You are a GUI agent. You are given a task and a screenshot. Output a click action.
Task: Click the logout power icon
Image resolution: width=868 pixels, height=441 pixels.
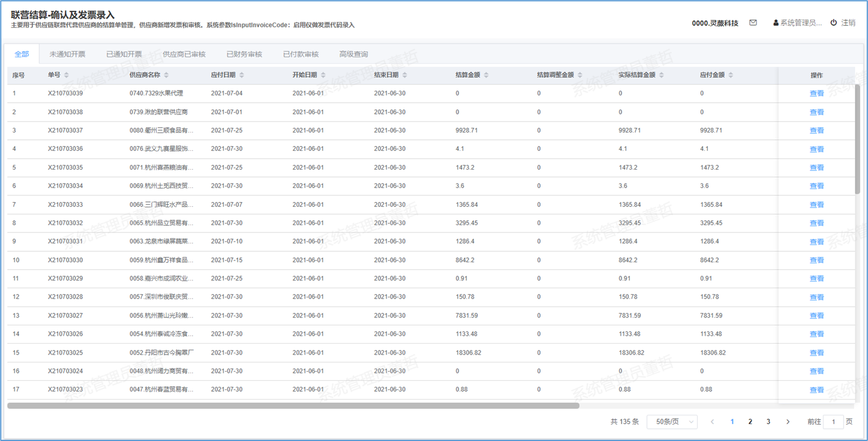(833, 23)
